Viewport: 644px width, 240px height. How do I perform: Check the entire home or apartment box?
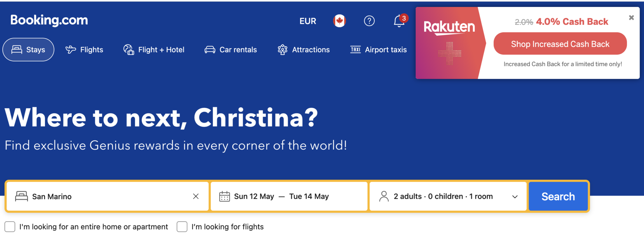pos(10,227)
